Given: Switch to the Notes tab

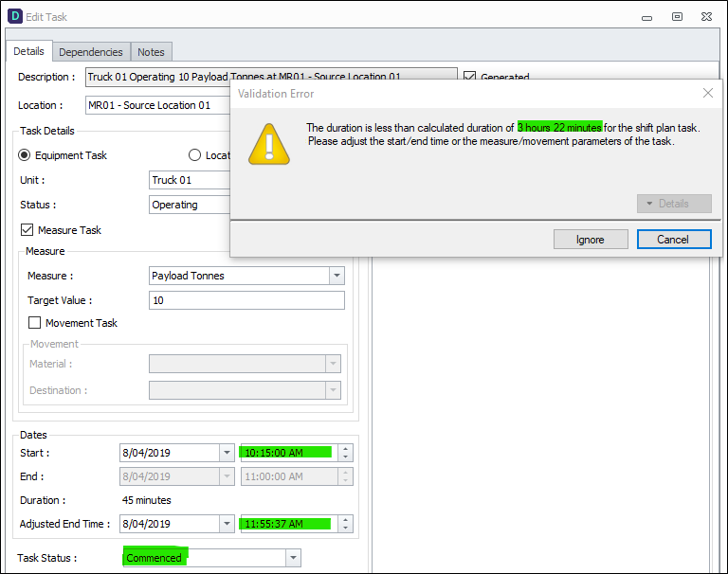Looking at the screenshot, I should (x=151, y=52).
